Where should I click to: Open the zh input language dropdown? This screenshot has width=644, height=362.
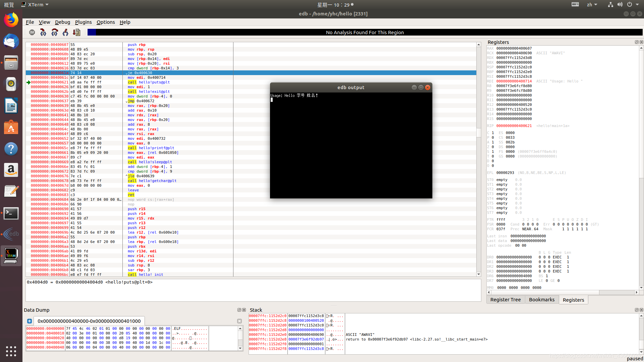[592, 5]
